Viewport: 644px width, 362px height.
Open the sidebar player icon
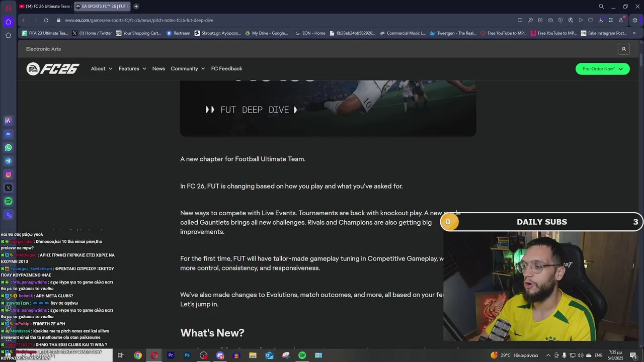click(8, 215)
